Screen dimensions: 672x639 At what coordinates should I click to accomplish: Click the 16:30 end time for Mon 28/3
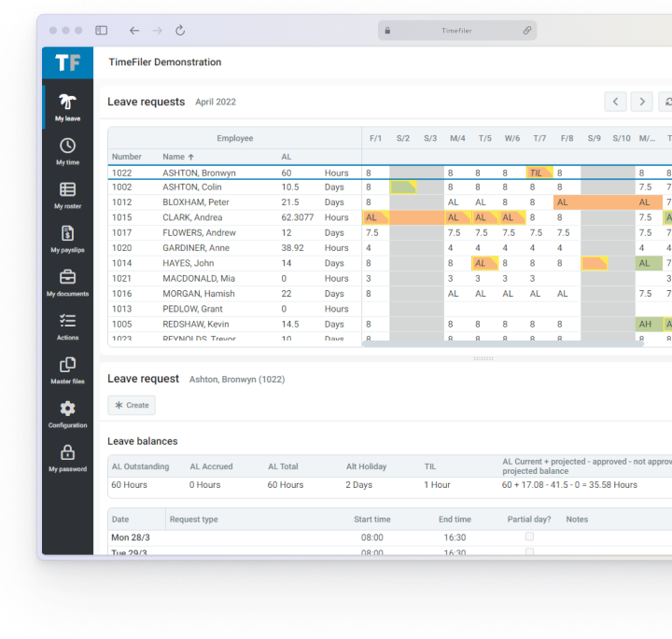[455, 537]
